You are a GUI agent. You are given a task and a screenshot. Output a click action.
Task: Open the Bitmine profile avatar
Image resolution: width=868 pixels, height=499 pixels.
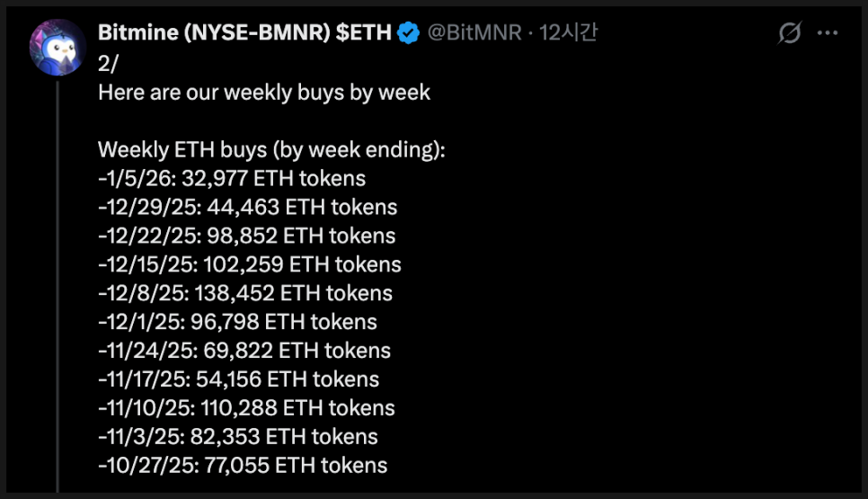(58, 48)
